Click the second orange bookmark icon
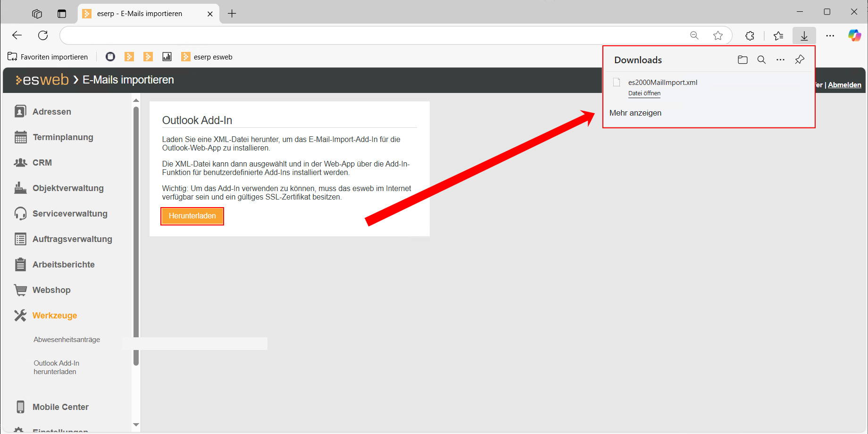Screen dimensions: 868x434 click(x=148, y=57)
